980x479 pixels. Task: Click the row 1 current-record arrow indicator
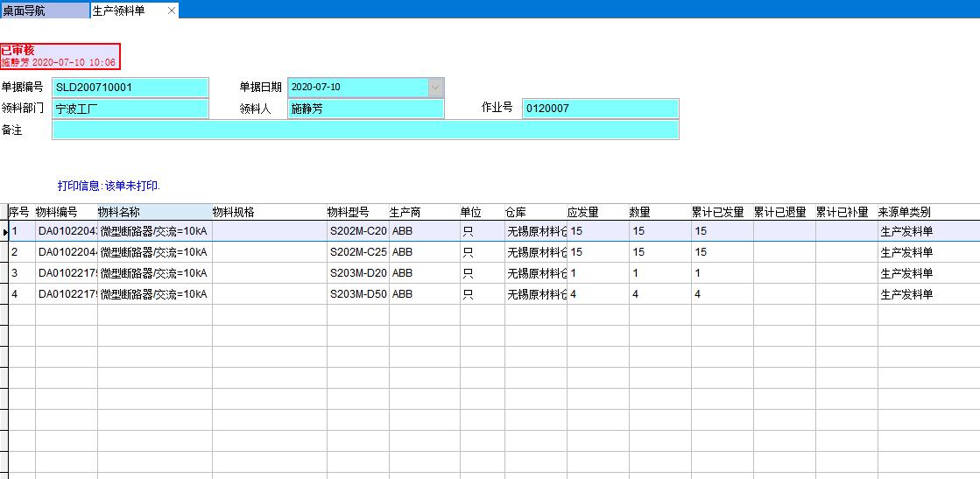[x=4, y=231]
